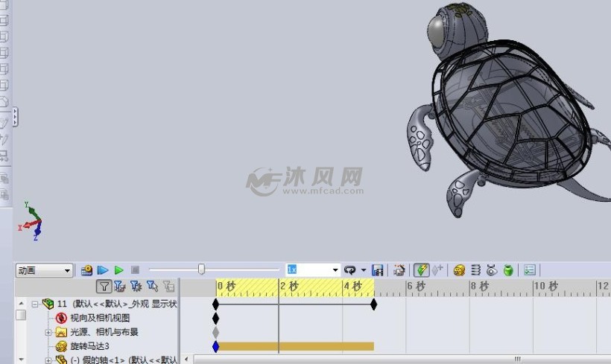
Task: Click the blue 旋转马达3 key point
Action: coord(215,346)
